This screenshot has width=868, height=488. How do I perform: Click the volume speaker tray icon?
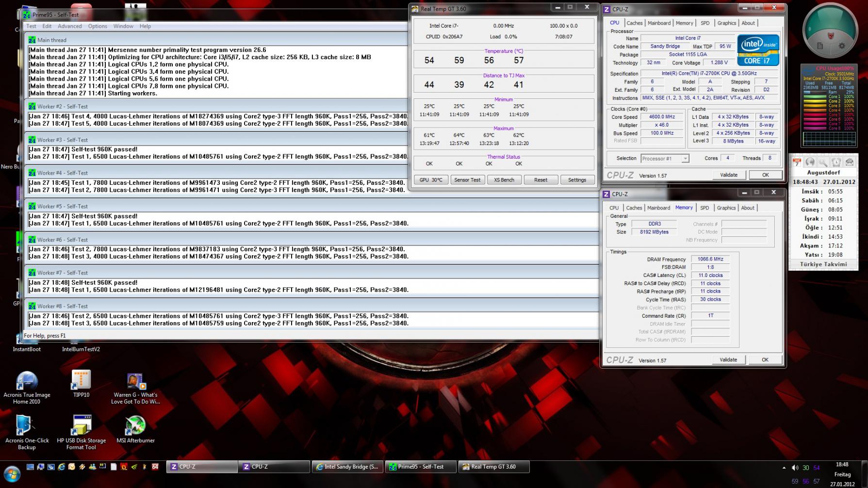coord(795,468)
